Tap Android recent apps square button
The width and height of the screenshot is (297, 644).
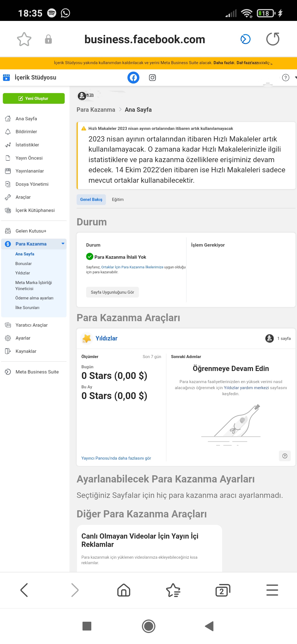coord(87,626)
